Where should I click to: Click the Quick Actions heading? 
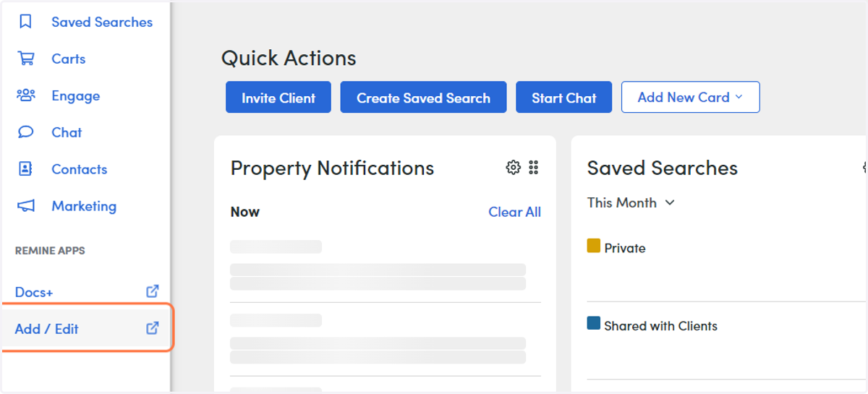tap(289, 58)
